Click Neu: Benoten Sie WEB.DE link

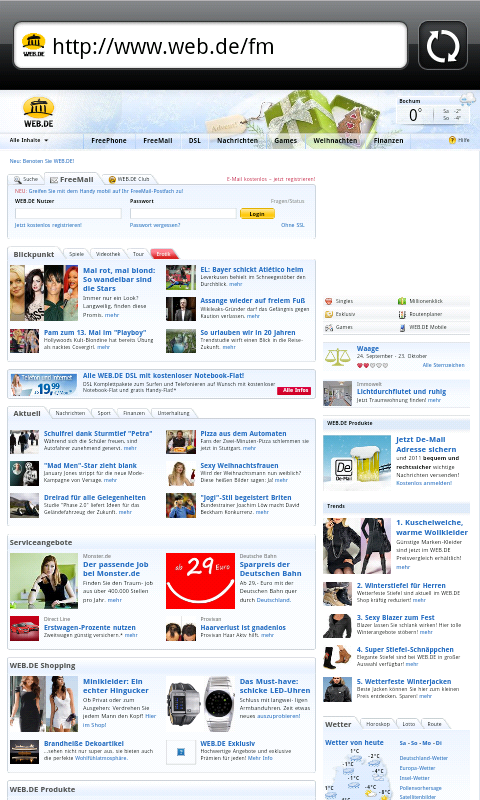[42, 161]
